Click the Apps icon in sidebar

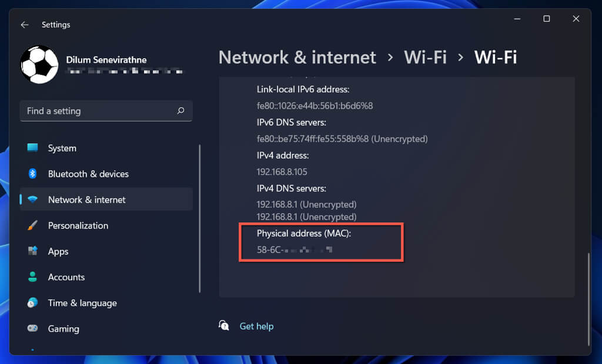coord(33,251)
